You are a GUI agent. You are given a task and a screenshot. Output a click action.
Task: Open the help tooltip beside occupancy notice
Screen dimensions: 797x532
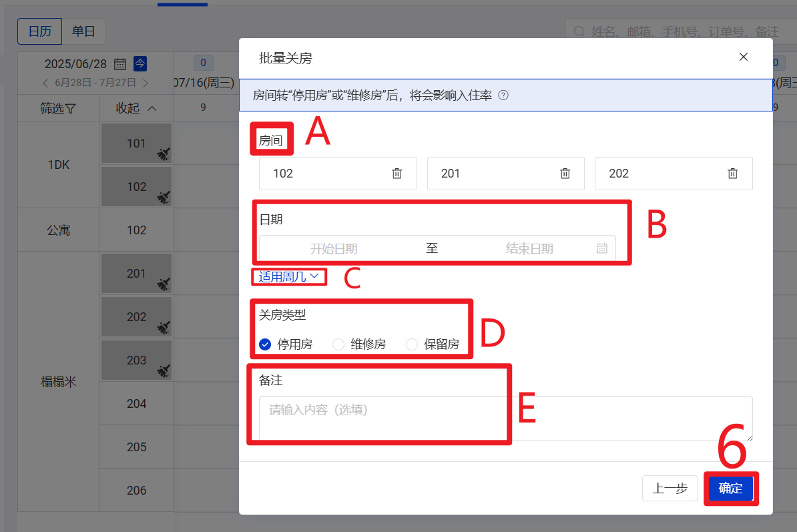503,95
